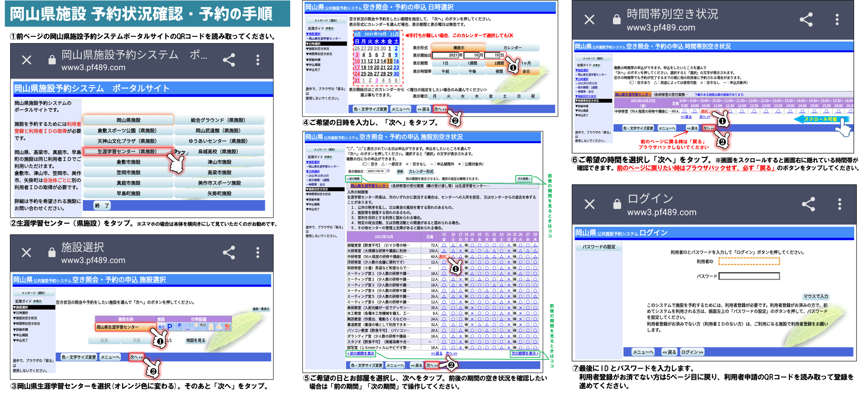Click the 貸出 wheelchair rental icon
The width and height of the screenshot is (868, 394).
coord(203,327)
